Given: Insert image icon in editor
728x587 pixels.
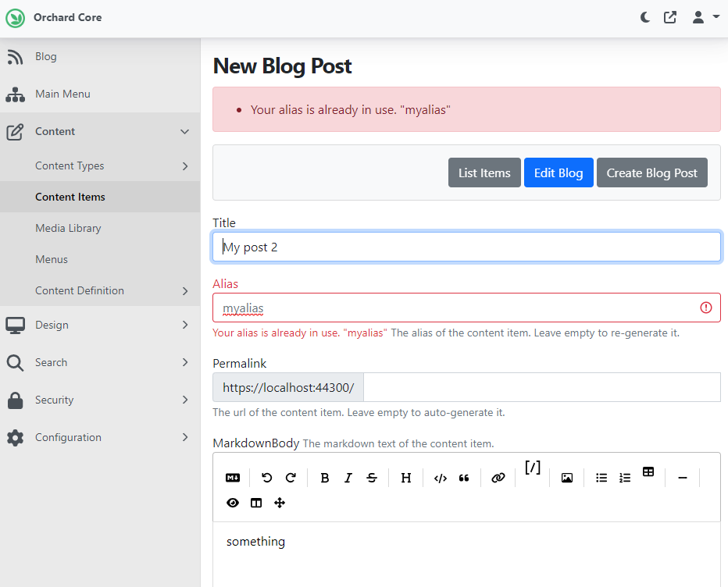Looking at the screenshot, I should coord(567,478).
